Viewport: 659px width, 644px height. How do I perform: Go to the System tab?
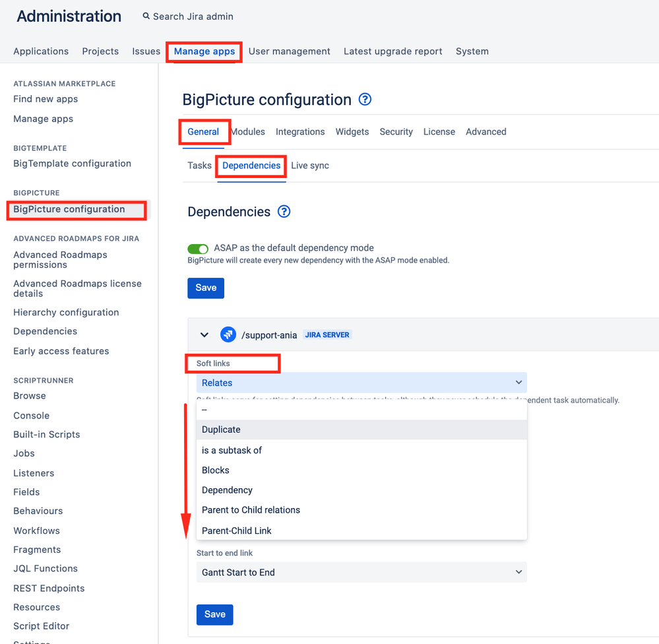(472, 51)
